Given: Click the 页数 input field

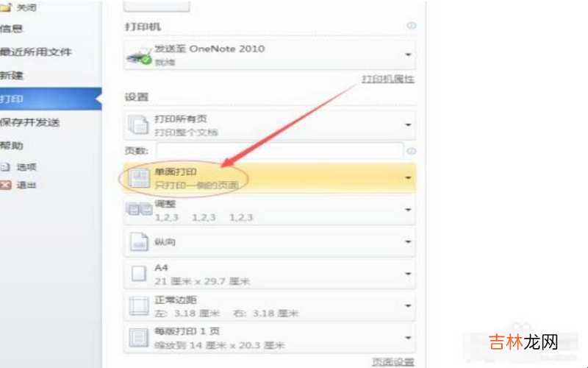Looking at the screenshot, I should pyautogui.click(x=280, y=150).
